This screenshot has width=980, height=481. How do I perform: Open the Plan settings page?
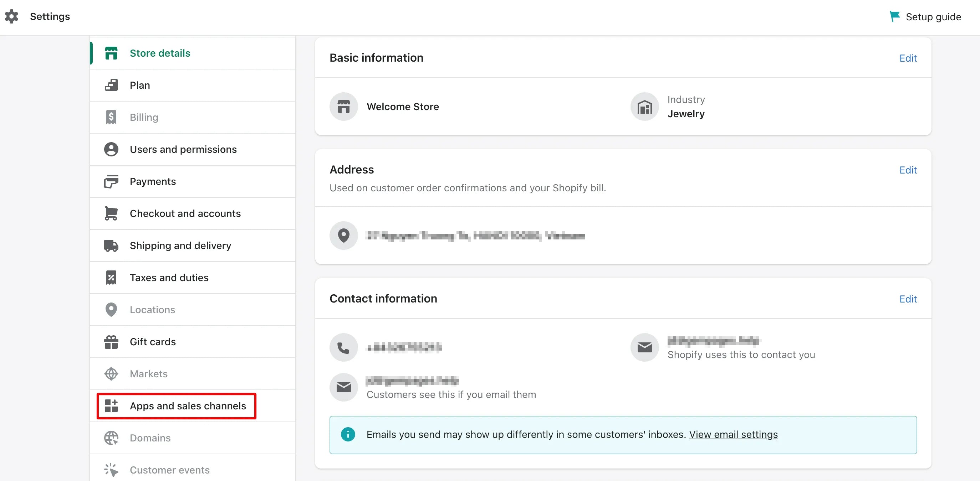tap(193, 85)
